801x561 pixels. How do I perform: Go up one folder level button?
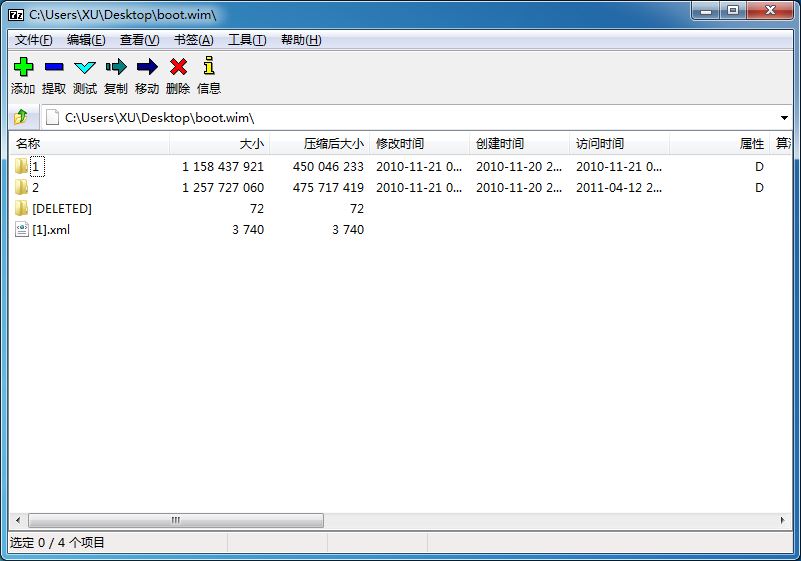[21, 117]
